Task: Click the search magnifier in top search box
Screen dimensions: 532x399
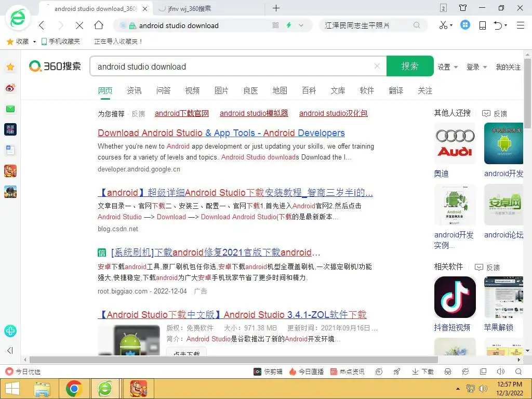Action: (417, 25)
